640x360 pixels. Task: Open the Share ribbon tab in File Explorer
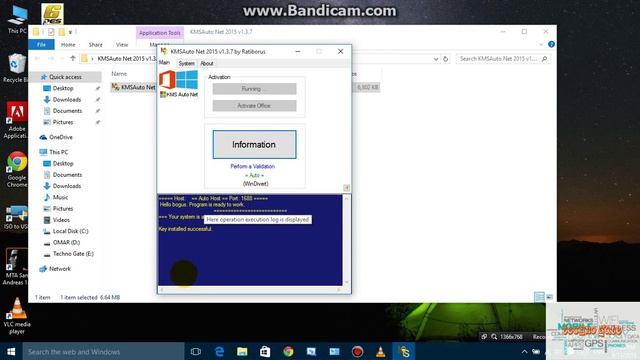pos(96,44)
